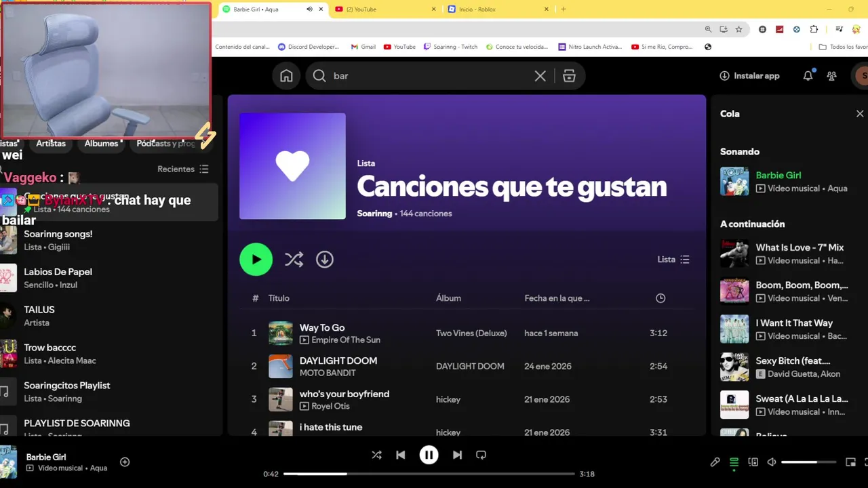Switch to the (2) YouTube browser tab
This screenshot has height=488, width=868.
[x=387, y=9]
